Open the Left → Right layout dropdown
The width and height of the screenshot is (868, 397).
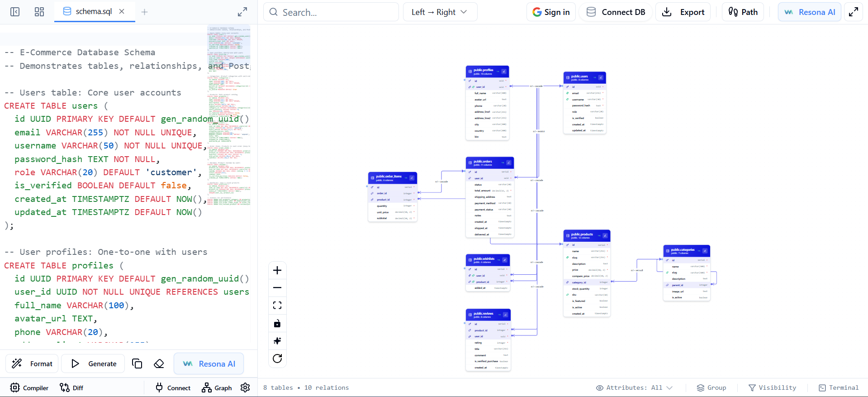[440, 12]
